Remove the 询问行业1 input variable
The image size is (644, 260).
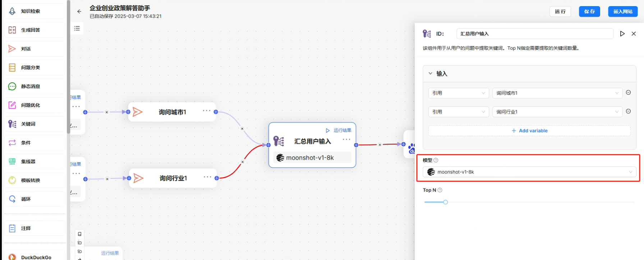(x=628, y=111)
